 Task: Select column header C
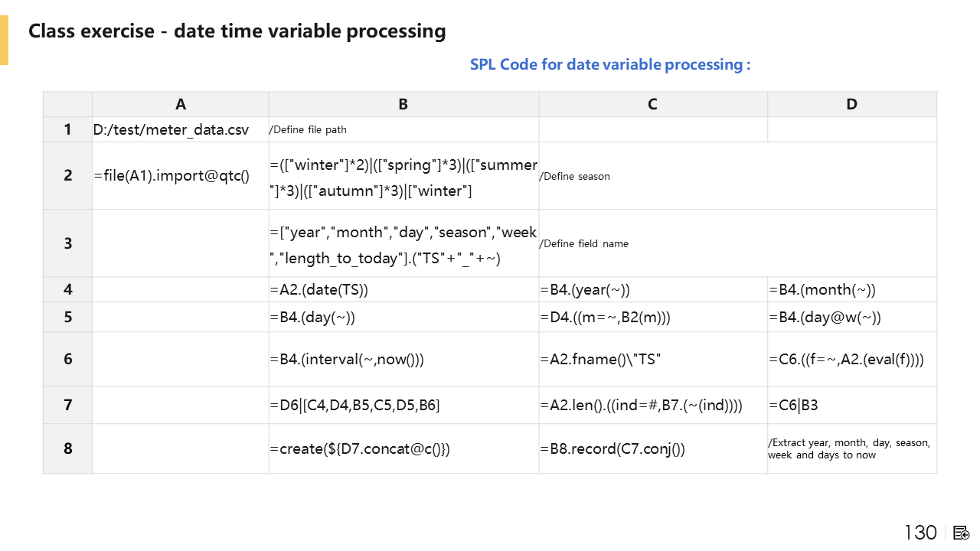point(652,105)
